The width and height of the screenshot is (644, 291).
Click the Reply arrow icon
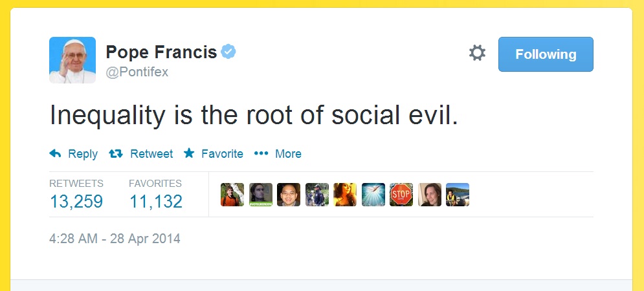coord(56,154)
